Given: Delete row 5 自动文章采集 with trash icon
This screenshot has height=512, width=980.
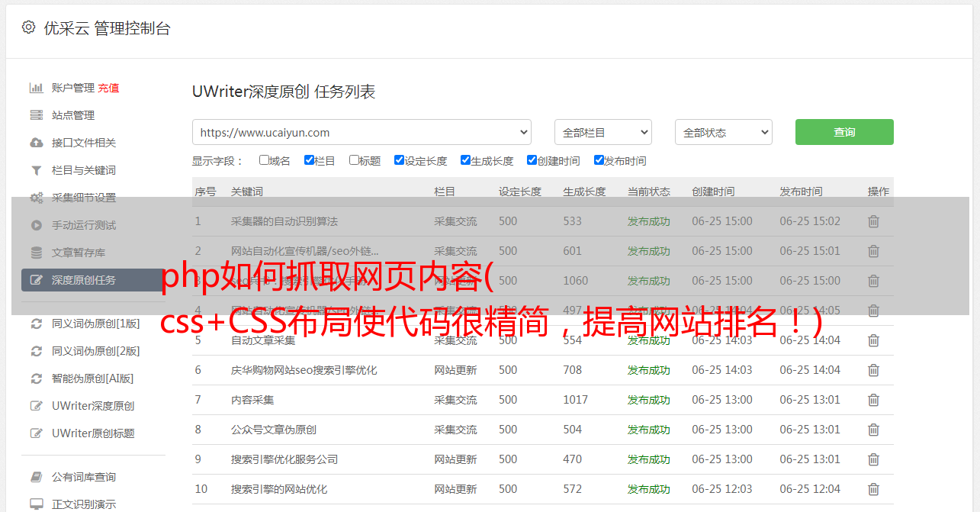Looking at the screenshot, I should [x=874, y=340].
